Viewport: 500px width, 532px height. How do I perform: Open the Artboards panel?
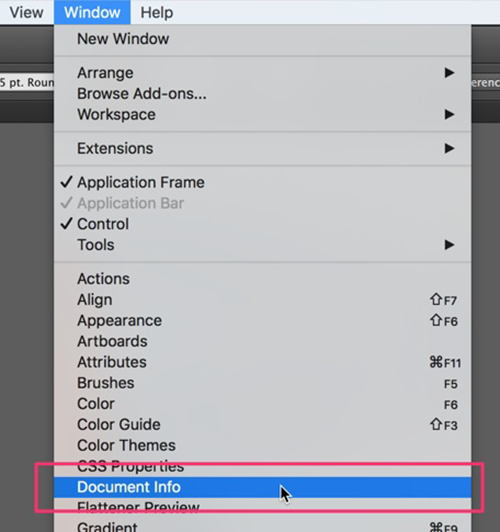click(x=262, y=341)
